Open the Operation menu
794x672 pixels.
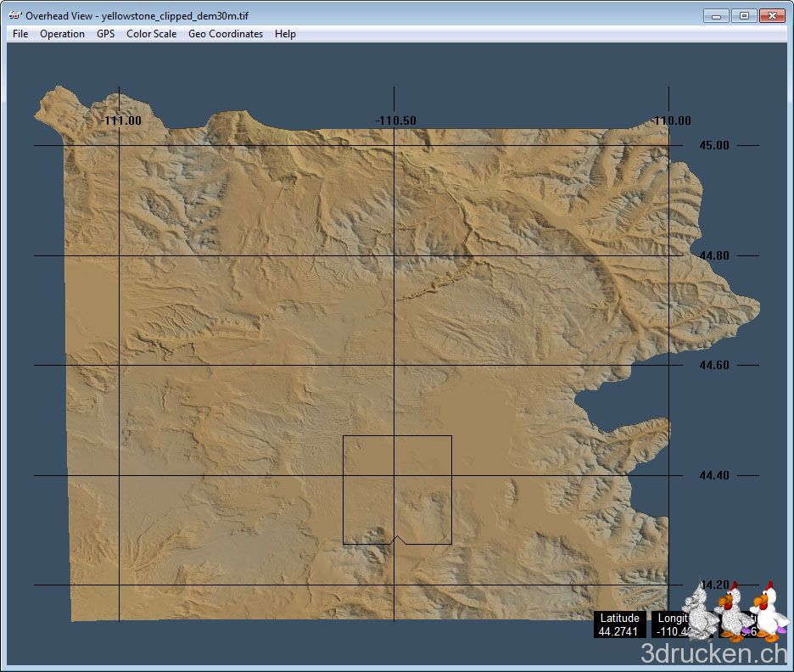62,34
